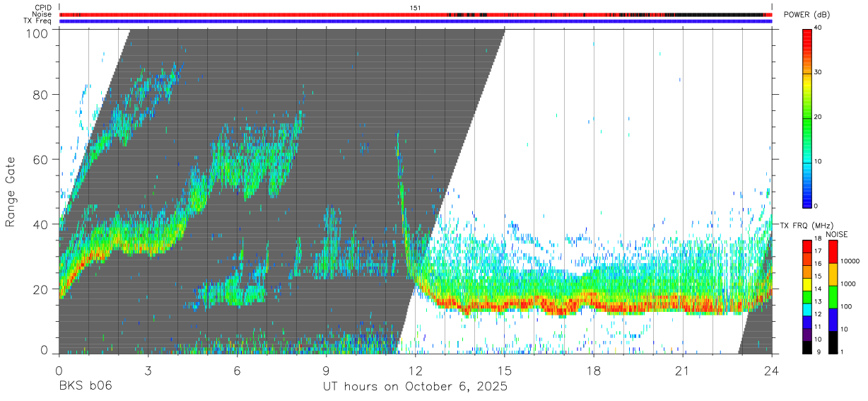
Task: Click the CPID value 151
Action: 415,8
